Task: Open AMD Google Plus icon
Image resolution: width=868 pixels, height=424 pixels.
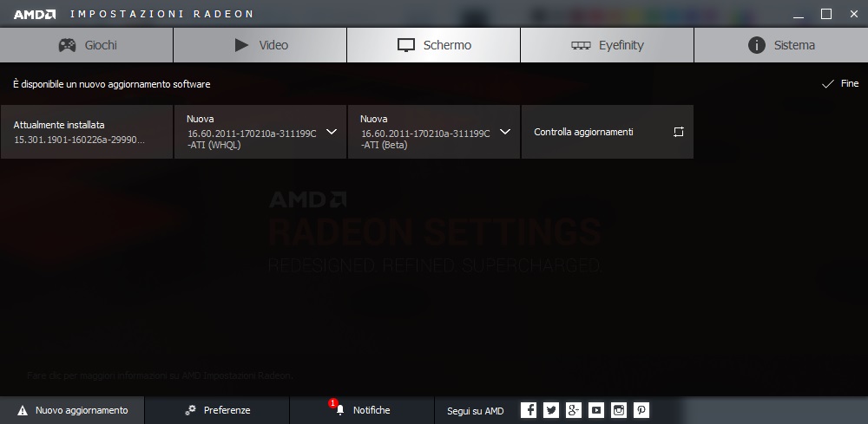Action: click(574, 410)
